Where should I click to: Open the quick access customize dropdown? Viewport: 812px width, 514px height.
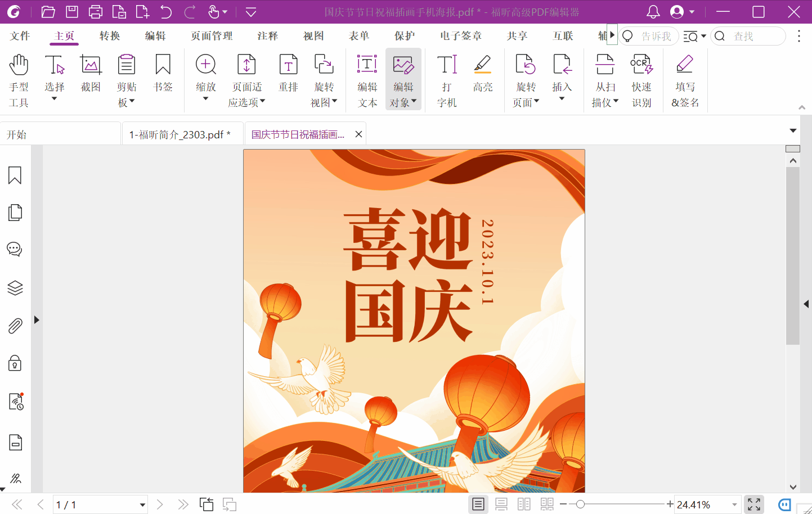point(251,12)
